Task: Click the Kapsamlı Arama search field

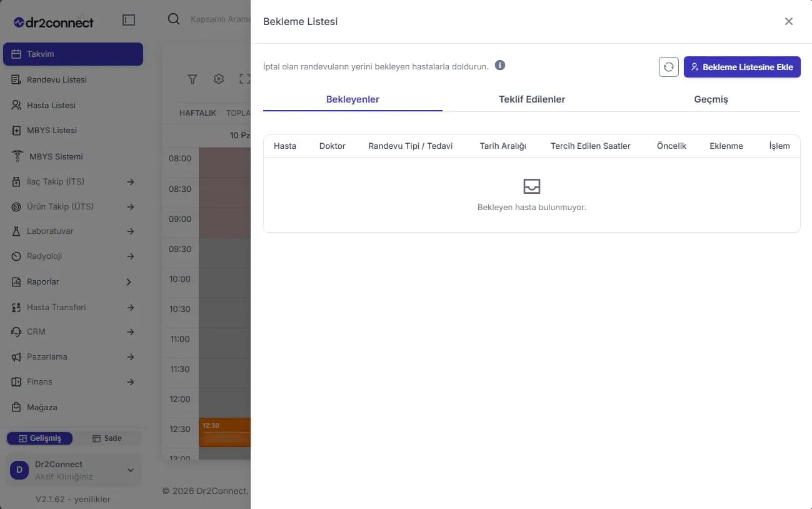Action: tap(220, 19)
